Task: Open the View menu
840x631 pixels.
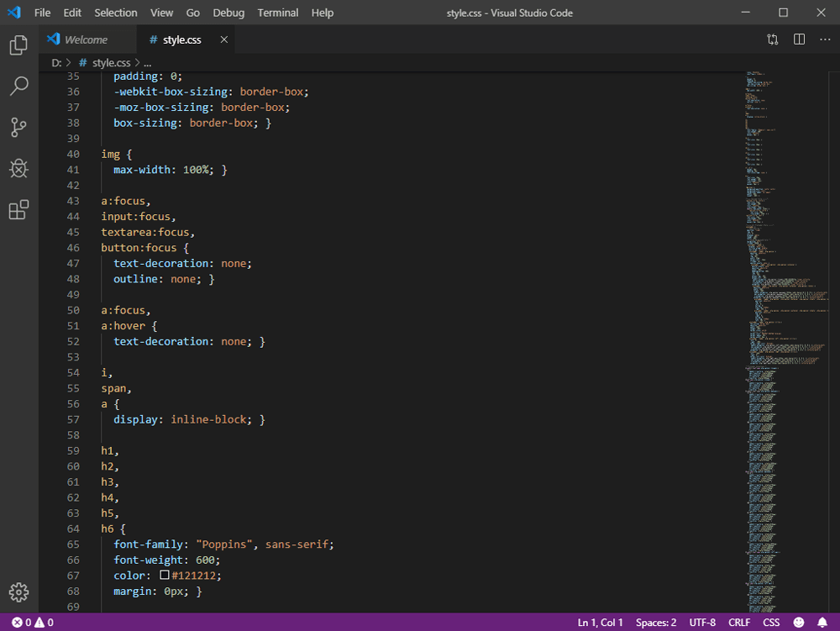Action: pos(161,13)
